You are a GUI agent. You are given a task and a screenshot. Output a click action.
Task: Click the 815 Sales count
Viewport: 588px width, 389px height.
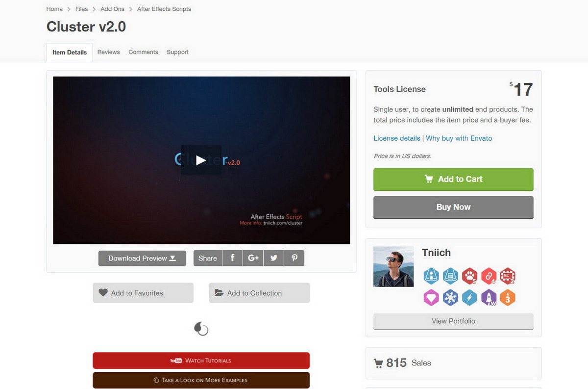click(x=402, y=363)
